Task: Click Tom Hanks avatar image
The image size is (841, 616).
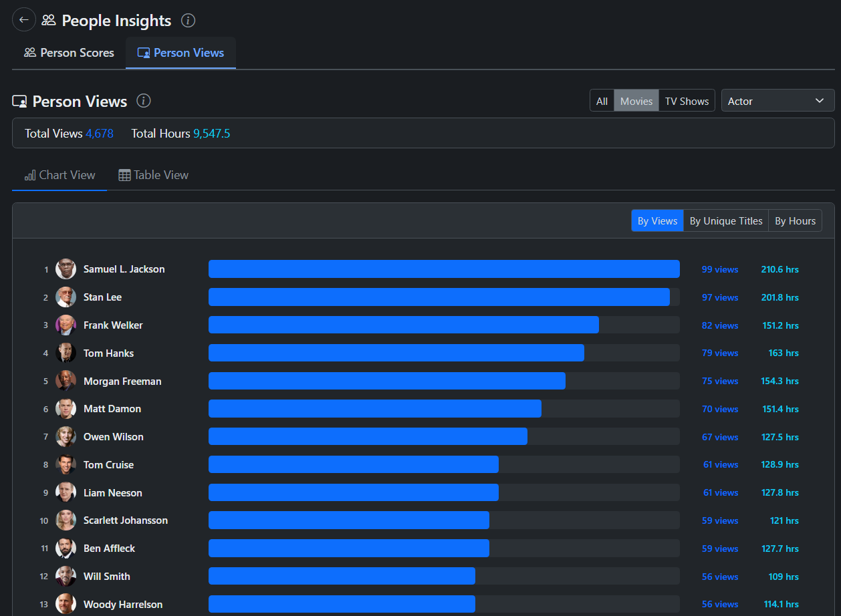Action: (x=66, y=353)
